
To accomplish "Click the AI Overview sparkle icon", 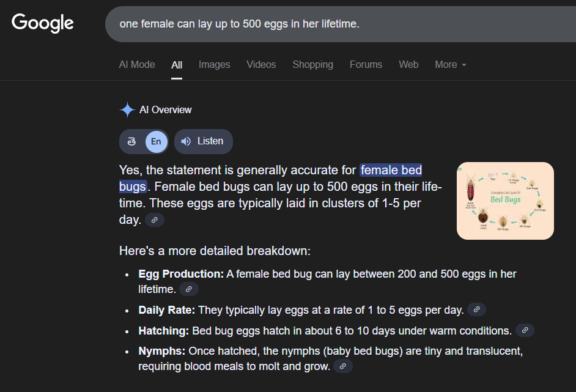I will tap(127, 109).
